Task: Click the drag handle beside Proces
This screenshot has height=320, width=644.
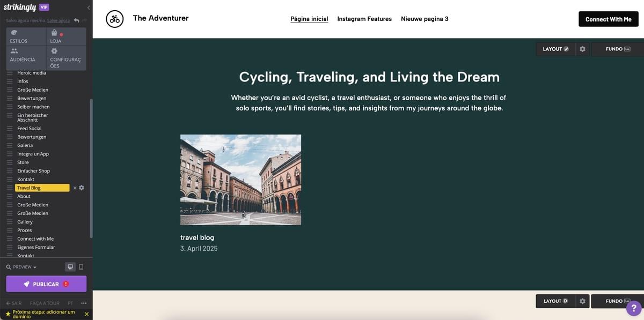Action: [10, 230]
